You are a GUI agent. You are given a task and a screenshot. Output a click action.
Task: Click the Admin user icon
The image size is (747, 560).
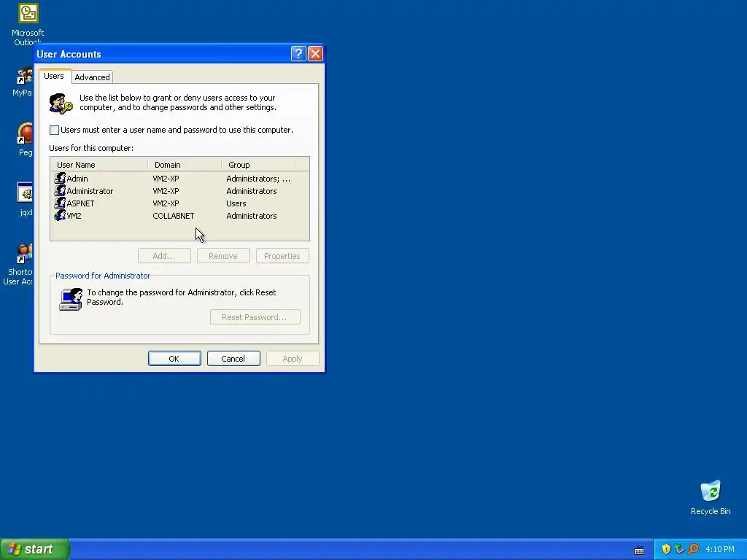(x=60, y=178)
